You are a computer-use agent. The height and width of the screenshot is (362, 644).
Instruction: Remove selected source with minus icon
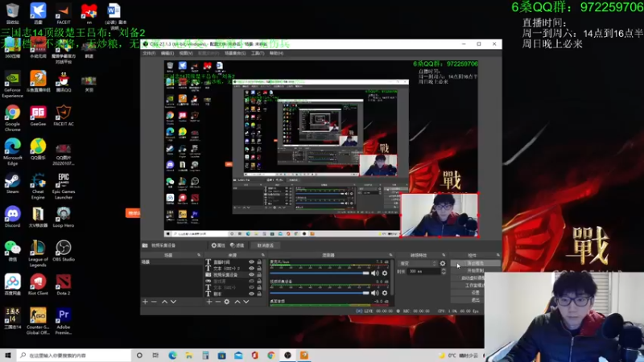pos(217,302)
